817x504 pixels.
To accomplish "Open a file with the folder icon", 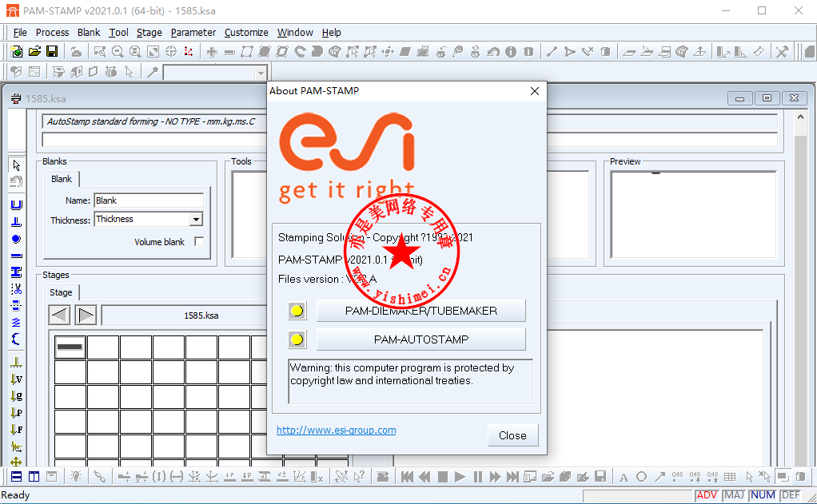I will pyautogui.click(x=34, y=52).
